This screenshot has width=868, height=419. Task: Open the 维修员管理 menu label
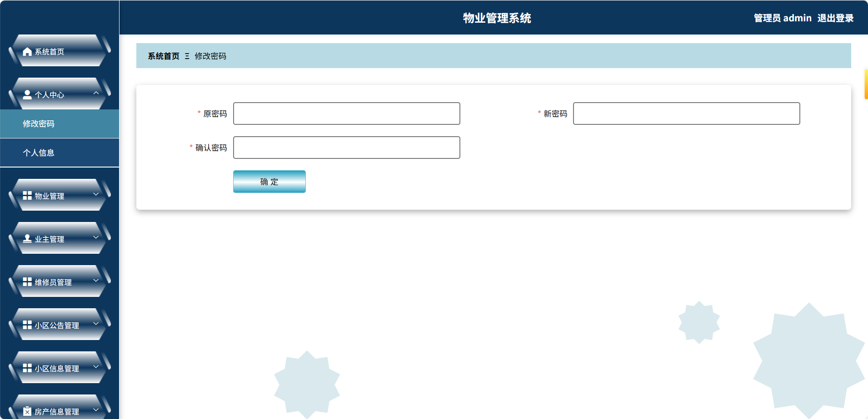pyautogui.click(x=53, y=282)
